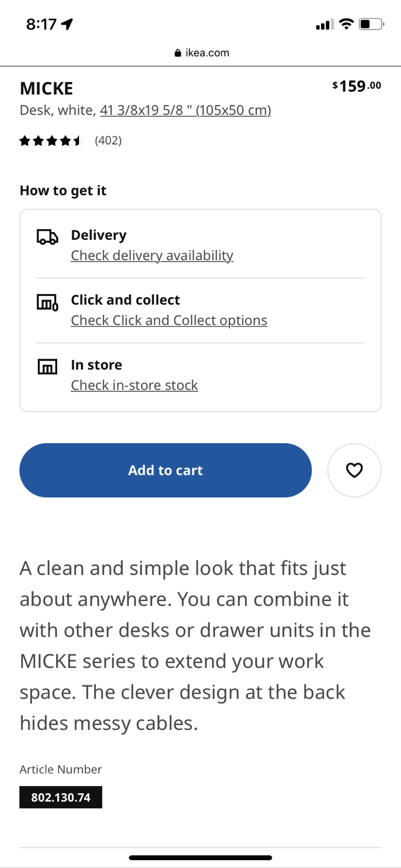The width and height of the screenshot is (401, 868).
Task: Tap the desk dimensions size link
Action: point(185,110)
